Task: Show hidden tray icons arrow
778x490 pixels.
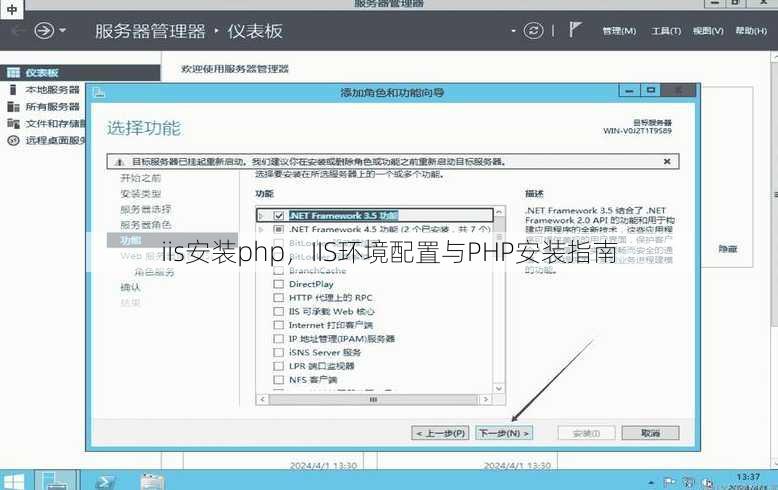Action: coord(650,482)
